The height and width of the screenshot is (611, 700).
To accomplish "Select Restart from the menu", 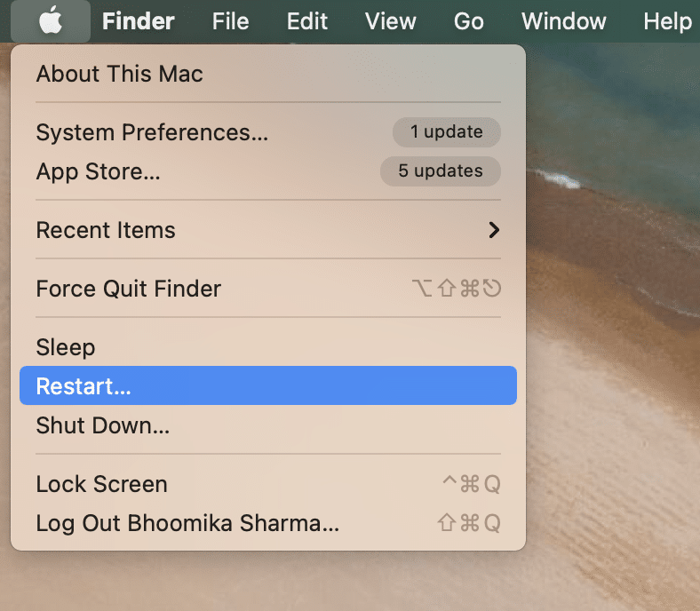I will coord(83,386).
